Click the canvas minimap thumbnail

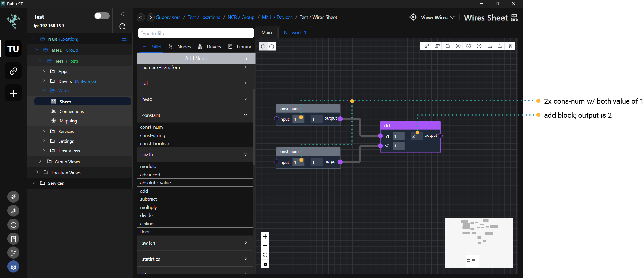pyautogui.click(x=479, y=243)
